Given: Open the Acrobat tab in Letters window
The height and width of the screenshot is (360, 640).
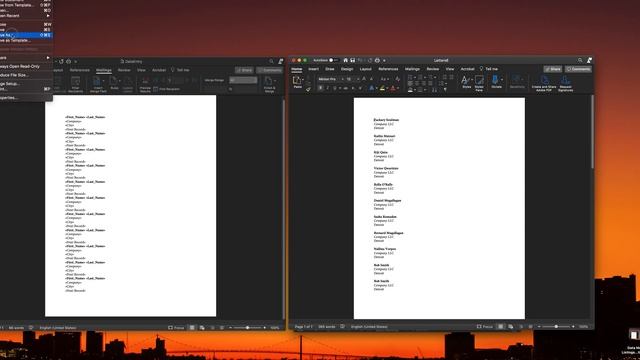Looking at the screenshot, I should tap(467, 69).
